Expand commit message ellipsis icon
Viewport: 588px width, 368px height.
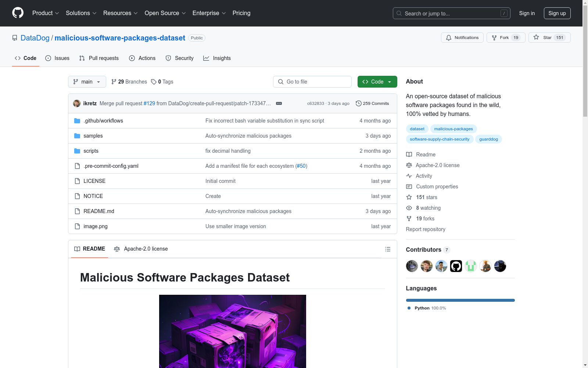(x=279, y=103)
